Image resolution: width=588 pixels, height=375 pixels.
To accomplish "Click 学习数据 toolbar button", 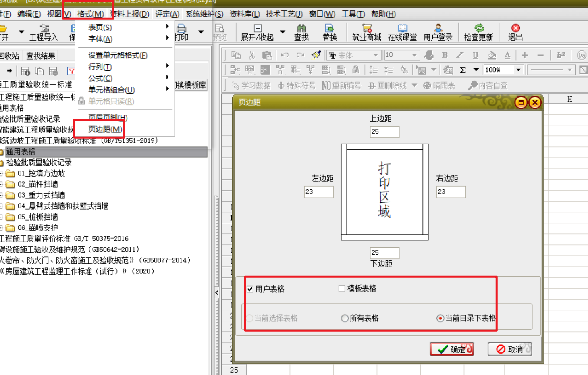I will [x=251, y=85].
